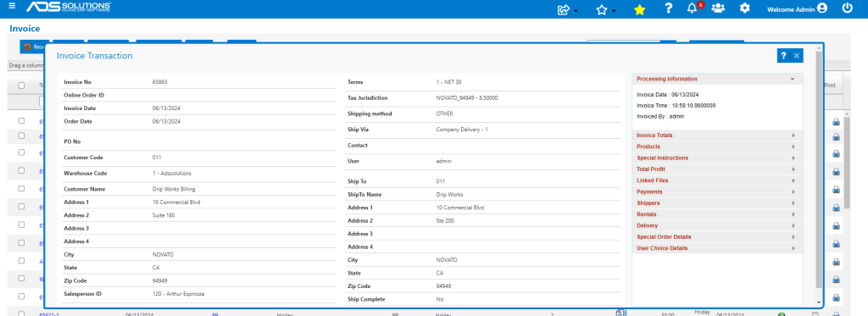This screenshot has width=868, height=316.
Task: Collapse the Processing Information section
Action: click(717, 79)
